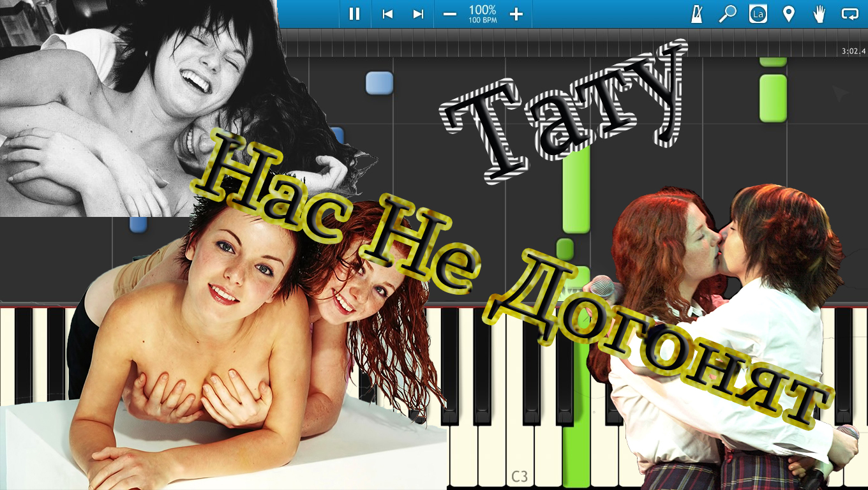Toggle the metronome icon
The height and width of the screenshot is (490, 868).
tap(696, 14)
